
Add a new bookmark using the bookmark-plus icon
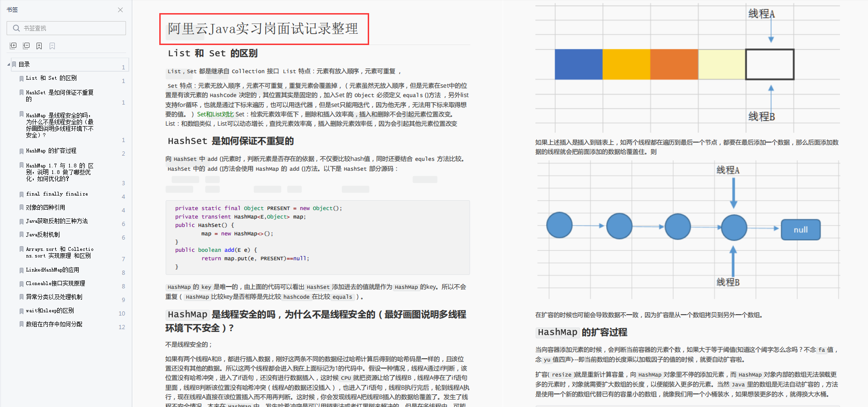(39, 46)
